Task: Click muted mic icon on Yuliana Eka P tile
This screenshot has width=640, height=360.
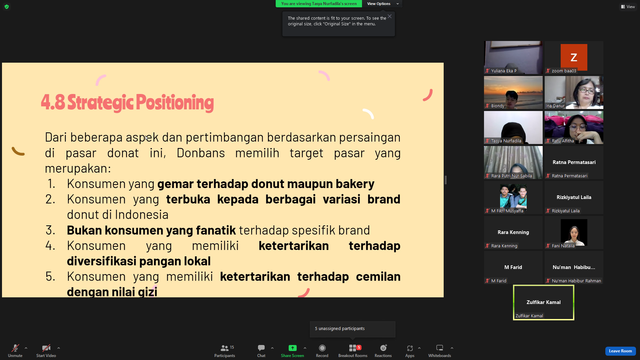Action: (487, 71)
